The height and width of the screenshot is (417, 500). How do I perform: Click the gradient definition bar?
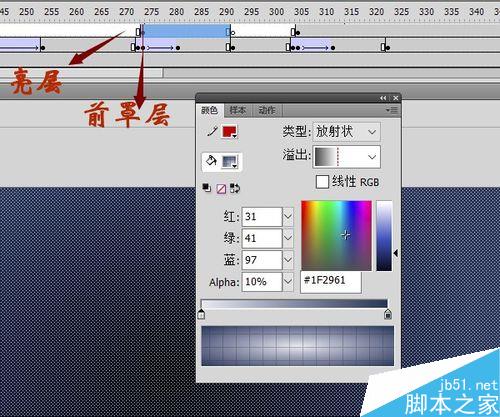pyautogui.click(x=294, y=304)
